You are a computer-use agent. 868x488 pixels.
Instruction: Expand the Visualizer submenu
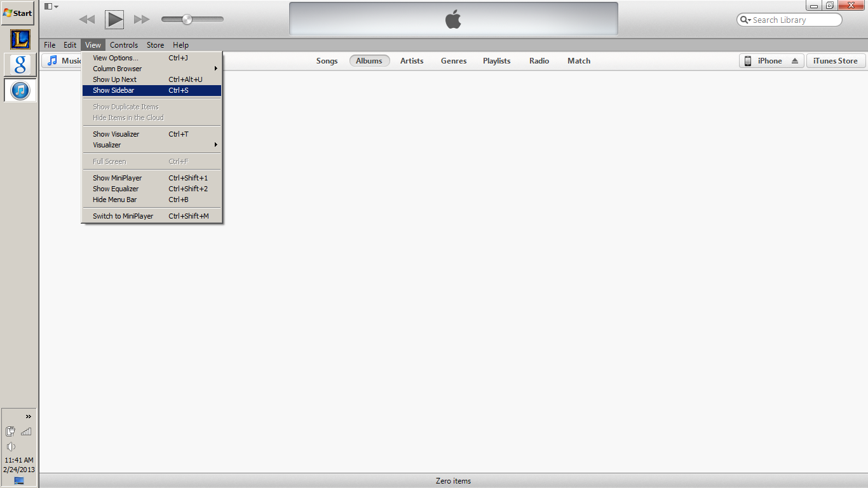coord(152,145)
